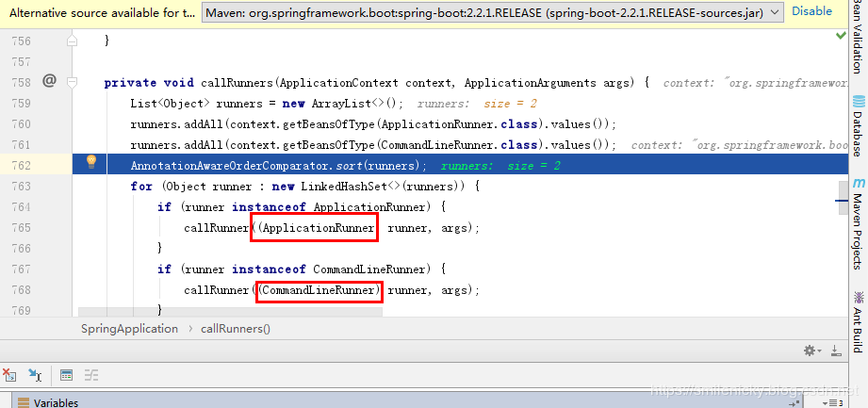
Task: Click AnnotationAwareOrderComparator on the highlighted line
Action: pyautogui.click(x=232, y=166)
